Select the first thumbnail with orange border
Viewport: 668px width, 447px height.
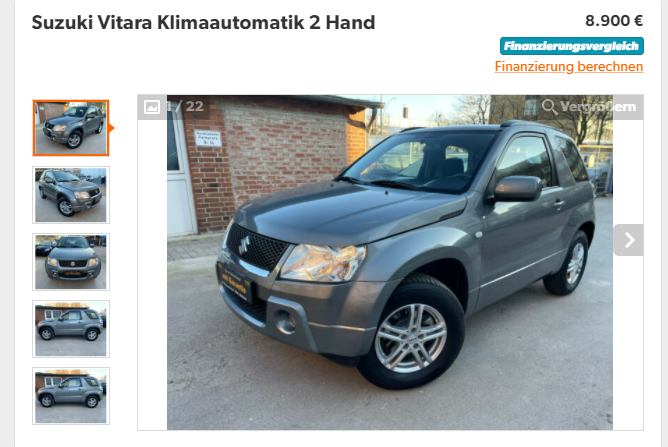pyautogui.click(x=71, y=128)
